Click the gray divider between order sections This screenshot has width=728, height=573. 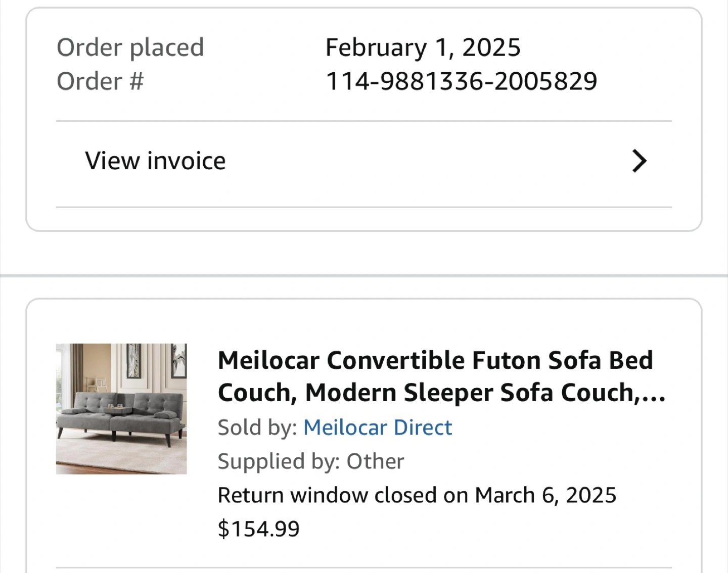pyautogui.click(x=364, y=276)
